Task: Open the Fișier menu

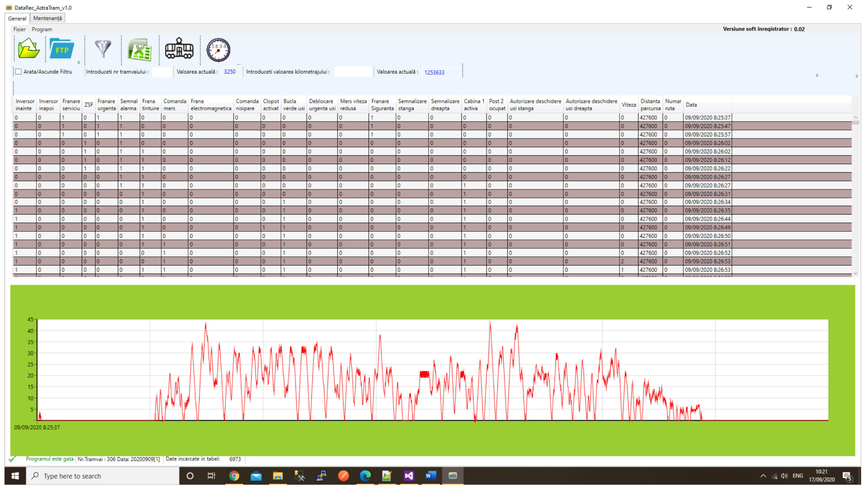Action: pos(19,29)
